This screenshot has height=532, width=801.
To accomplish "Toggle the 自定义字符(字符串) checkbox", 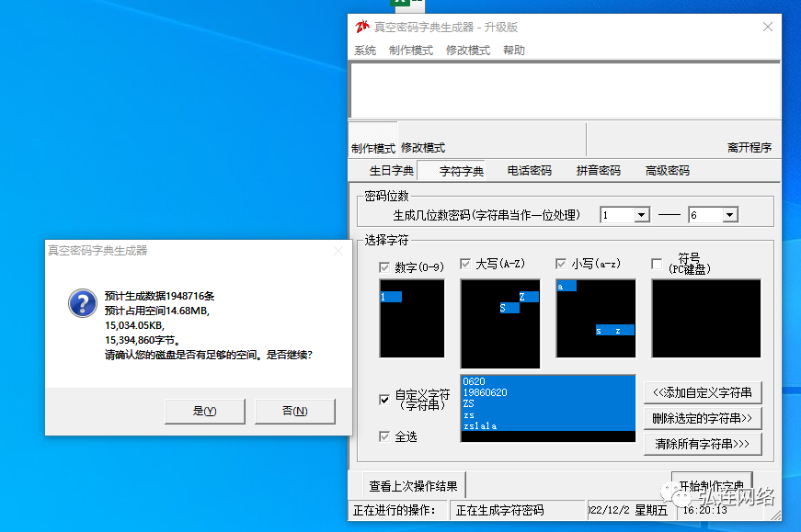I will point(384,400).
